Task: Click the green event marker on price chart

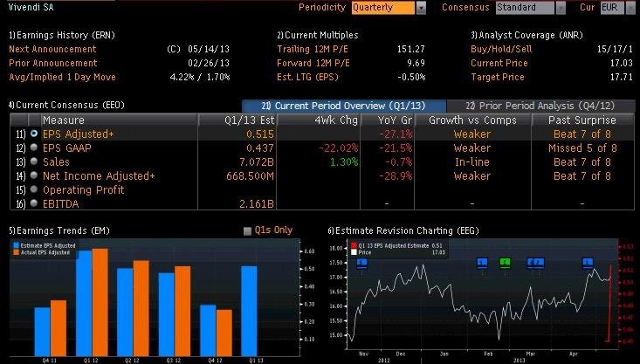Action: point(506,263)
